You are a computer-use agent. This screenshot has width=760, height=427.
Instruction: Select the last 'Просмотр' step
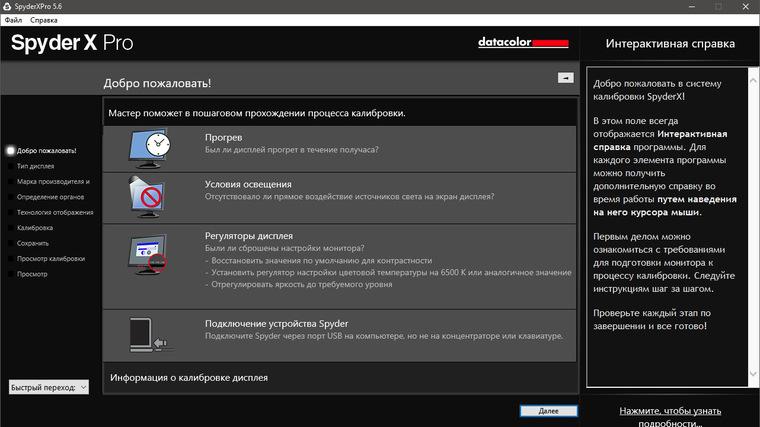(32, 274)
